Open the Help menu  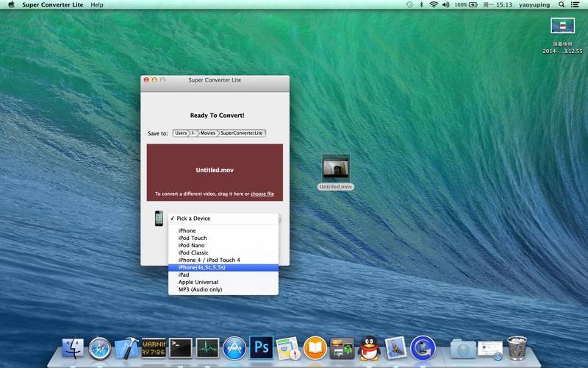click(97, 5)
